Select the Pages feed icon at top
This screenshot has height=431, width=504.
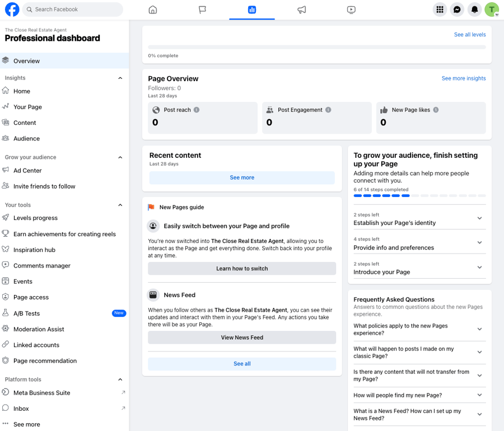202,10
